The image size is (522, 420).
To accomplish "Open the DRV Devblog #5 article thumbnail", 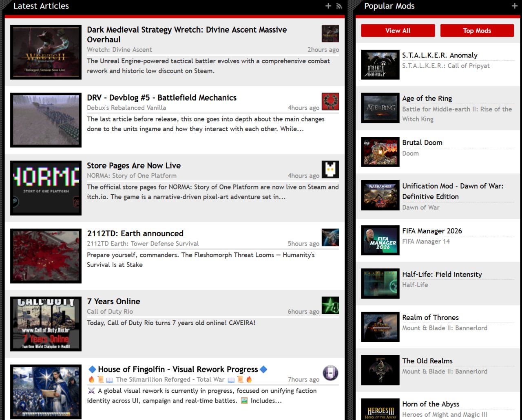I will click(x=46, y=120).
